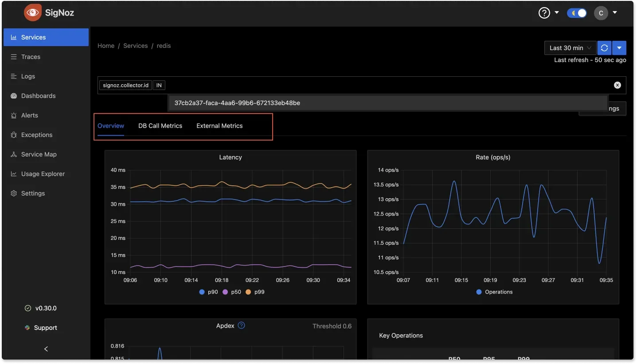This screenshot has height=364, width=637.
Task: Toggle the p50 legend series
Action: point(232,292)
